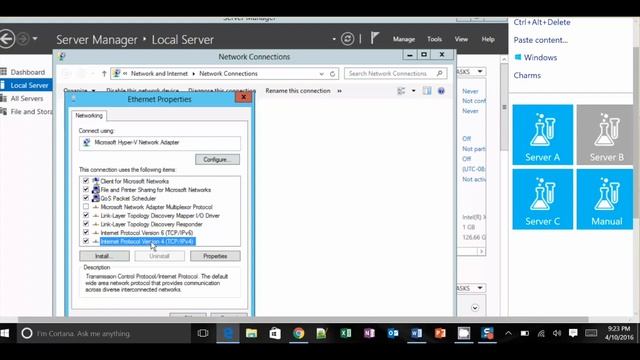Open Google Chrome from taskbar
This screenshot has height=360, width=640.
[298, 333]
